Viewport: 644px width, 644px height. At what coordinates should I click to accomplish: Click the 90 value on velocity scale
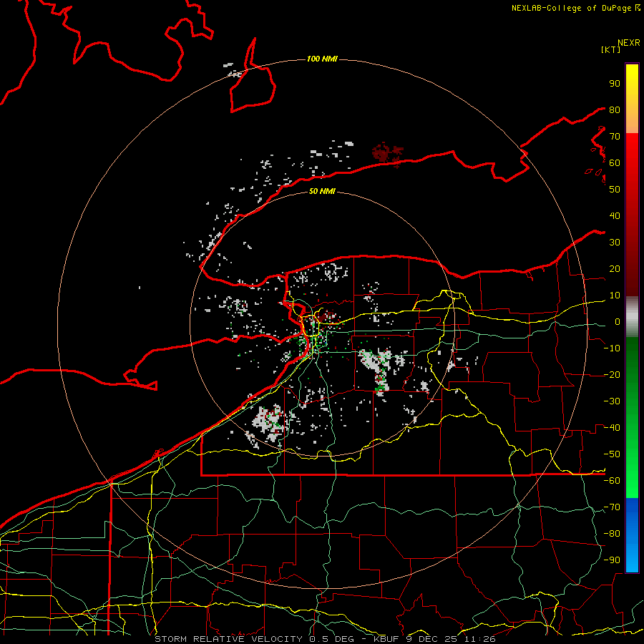615,84
